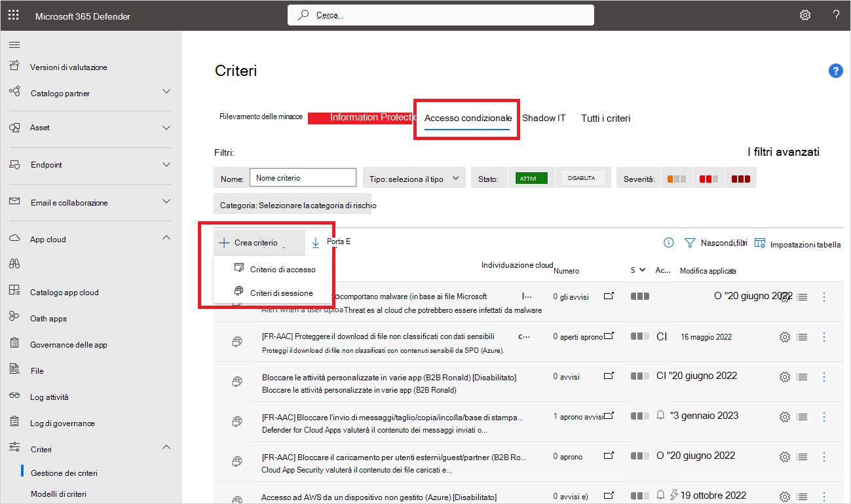Click the filter funnel icon
851x504 pixels.
point(689,243)
